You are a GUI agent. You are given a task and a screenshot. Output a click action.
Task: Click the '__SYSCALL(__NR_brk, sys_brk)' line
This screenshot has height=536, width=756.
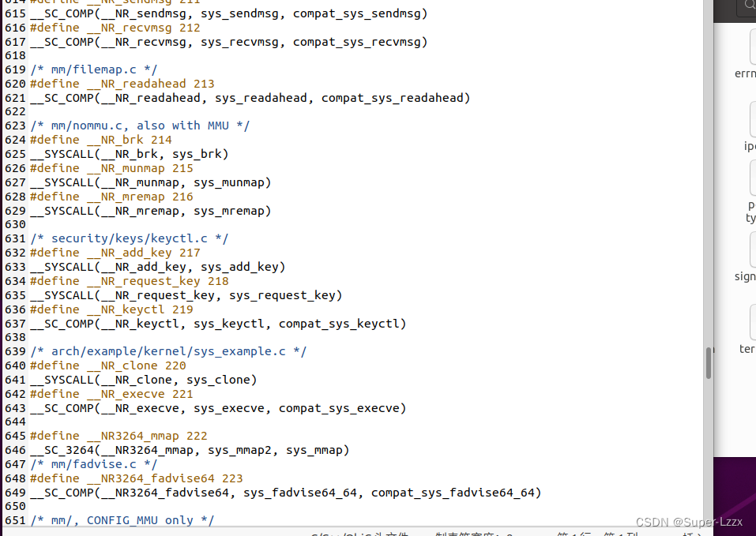click(130, 154)
